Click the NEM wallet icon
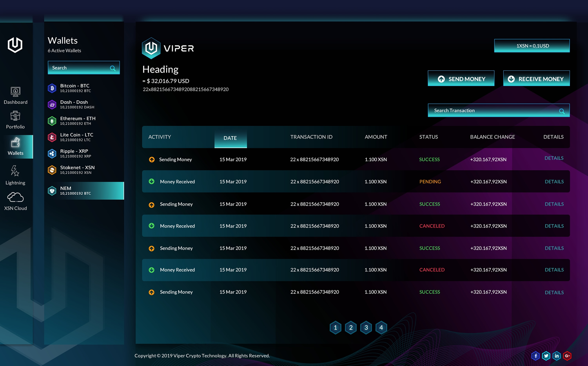This screenshot has width=588, height=366. (x=52, y=191)
